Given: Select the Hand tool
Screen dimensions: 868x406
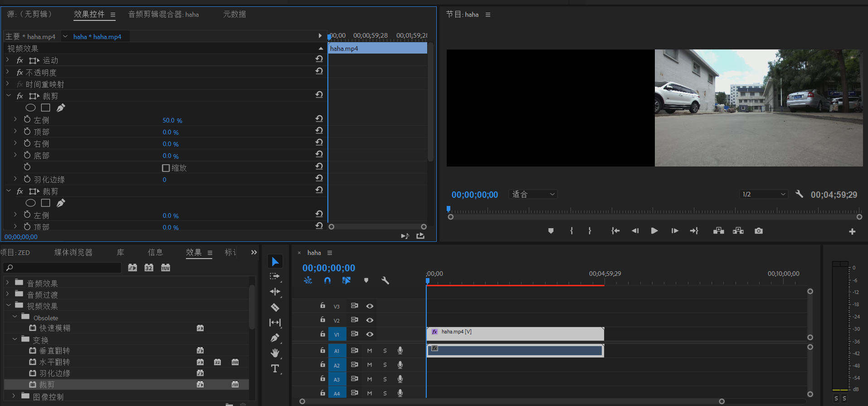Looking at the screenshot, I should (275, 353).
